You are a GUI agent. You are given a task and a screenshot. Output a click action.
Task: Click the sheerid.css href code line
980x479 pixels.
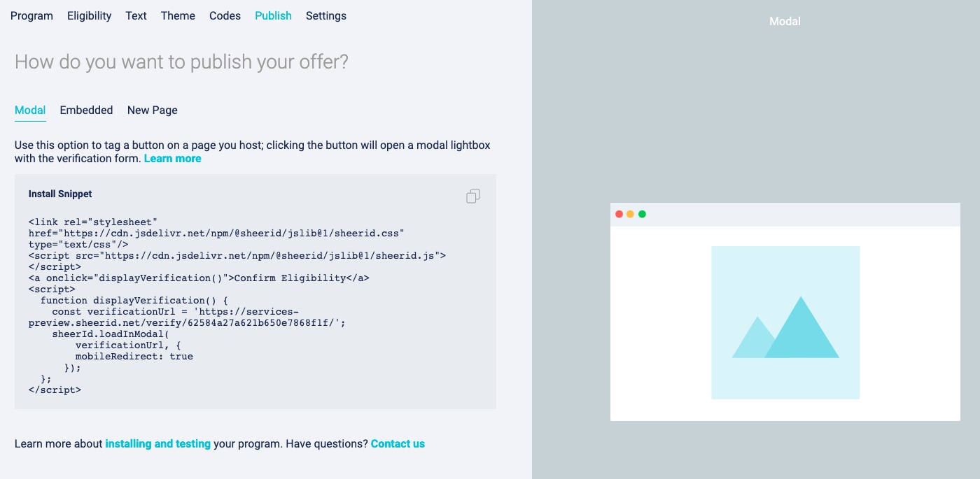coord(217,233)
